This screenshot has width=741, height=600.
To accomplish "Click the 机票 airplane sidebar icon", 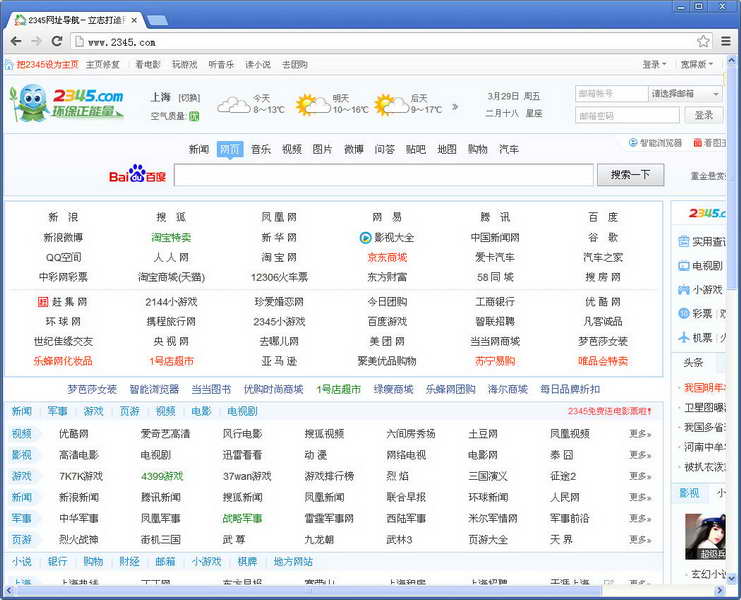I will [683, 337].
